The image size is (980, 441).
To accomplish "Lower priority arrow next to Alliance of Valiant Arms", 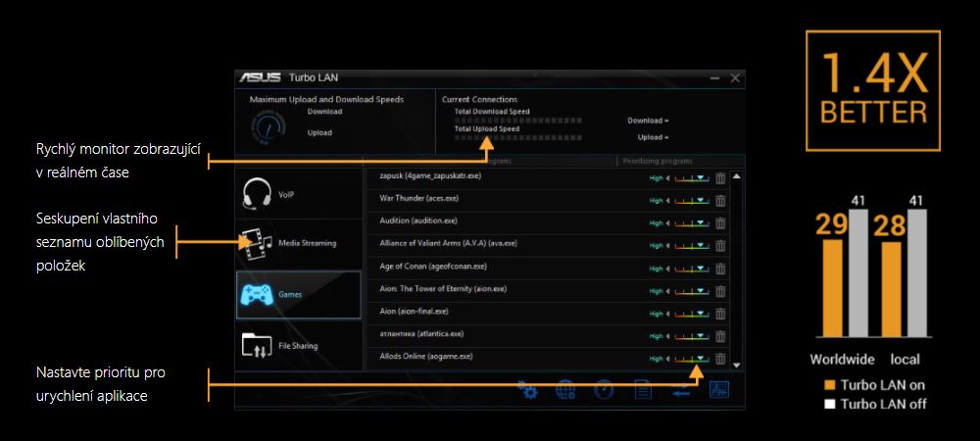I will pyautogui.click(x=668, y=246).
